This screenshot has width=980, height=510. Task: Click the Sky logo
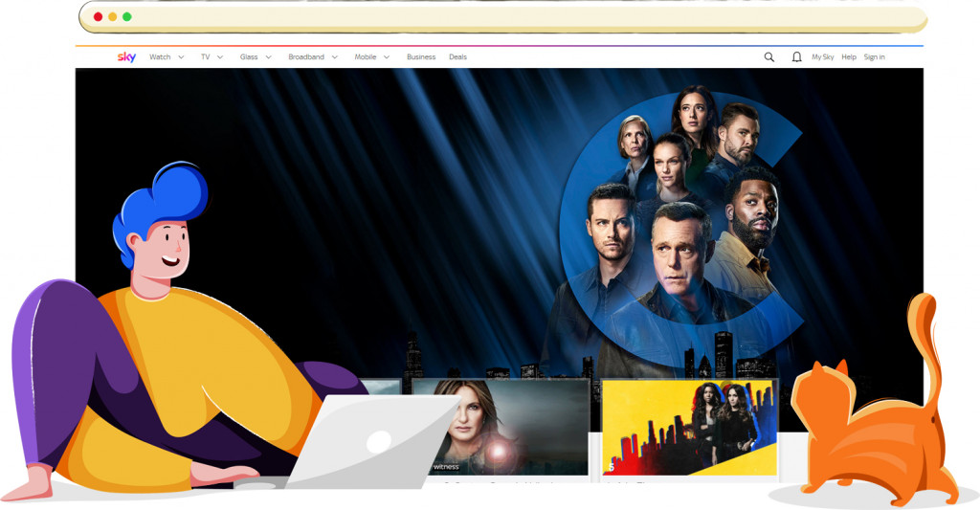126,56
